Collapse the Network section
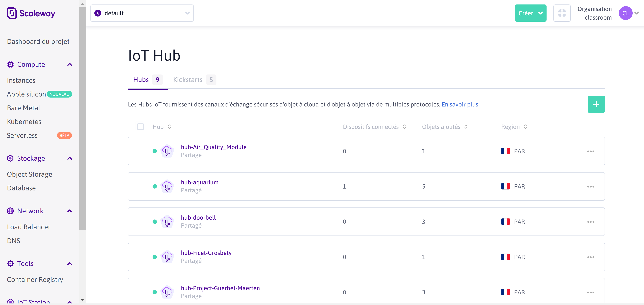This screenshot has width=644, height=305. click(x=70, y=211)
